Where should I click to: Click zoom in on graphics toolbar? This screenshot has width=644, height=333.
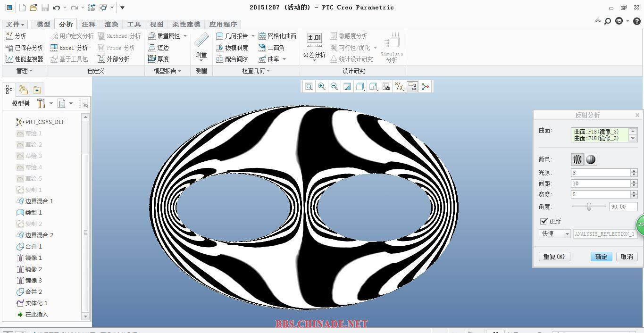click(x=322, y=86)
